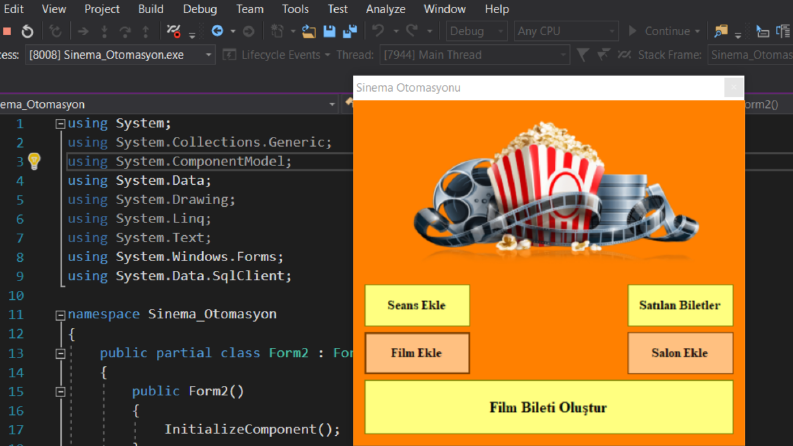The height and width of the screenshot is (446, 793).
Task: Open the Edit menu
Action: click(x=14, y=9)
